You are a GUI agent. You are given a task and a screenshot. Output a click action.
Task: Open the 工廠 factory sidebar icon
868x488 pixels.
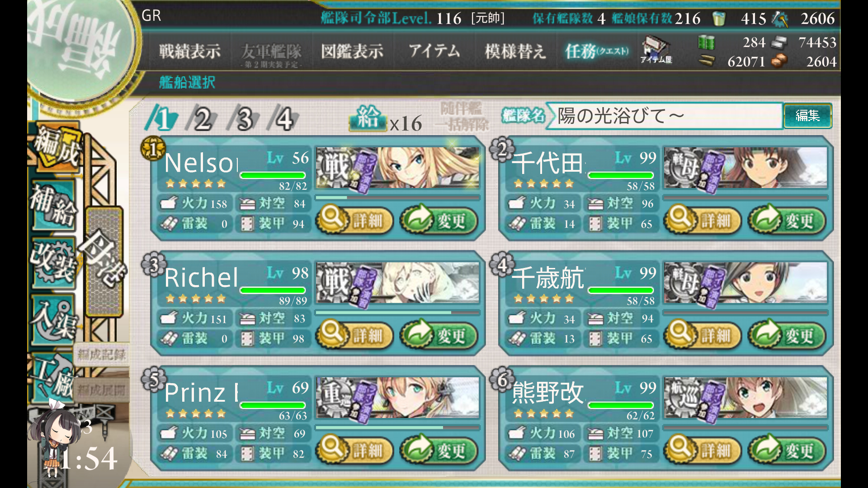click(x=52, y=376)
